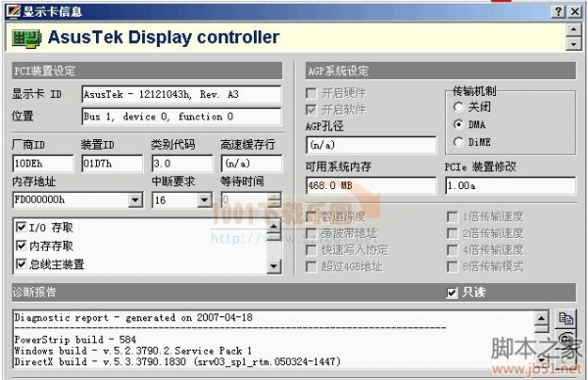Screen dimensions: 588x380
Task: Open the 中断要求 dropdown showing 16
Action: tap(205, 200)
